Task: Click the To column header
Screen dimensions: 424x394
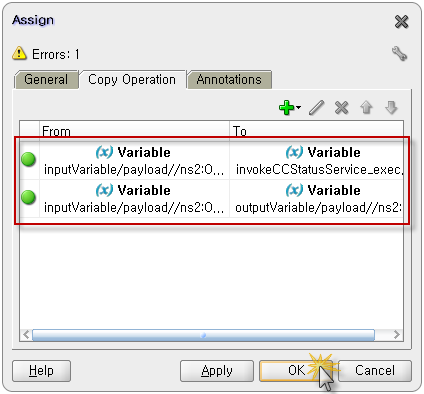Action: tap(316, 131)
